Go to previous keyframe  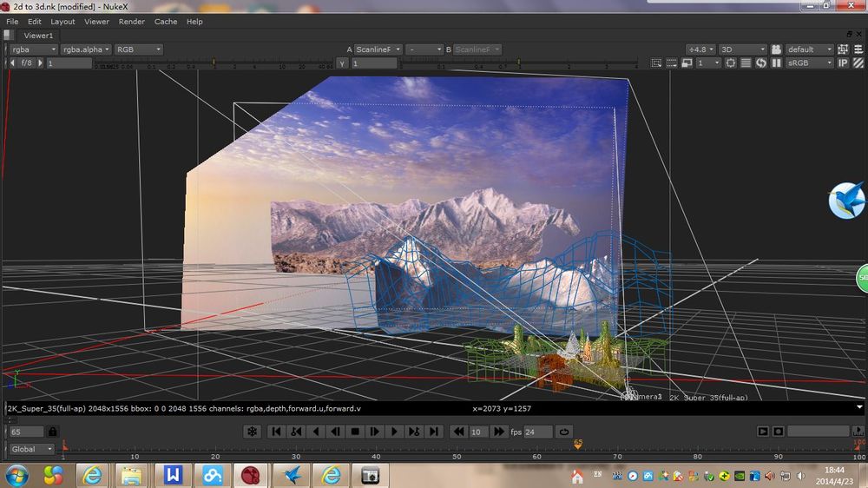click(x=296, y=432)
